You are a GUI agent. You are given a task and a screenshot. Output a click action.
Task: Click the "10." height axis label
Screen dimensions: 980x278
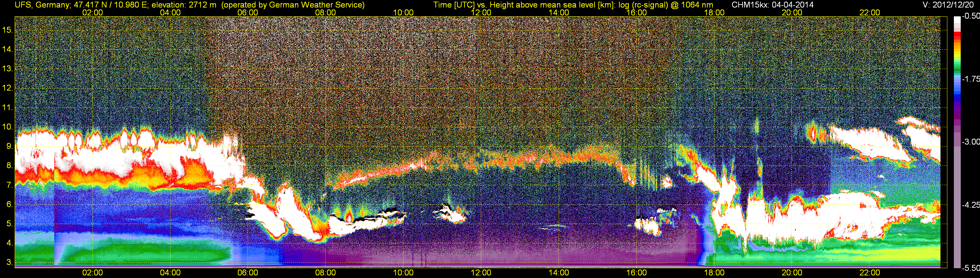[x=7, y=127]
